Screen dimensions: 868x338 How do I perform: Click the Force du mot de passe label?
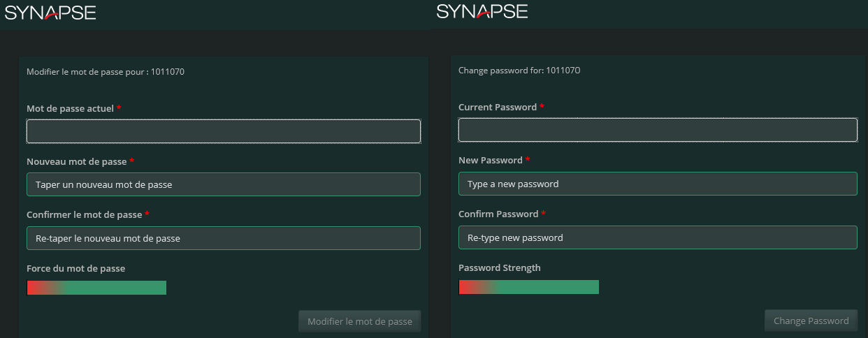point(75,268)
